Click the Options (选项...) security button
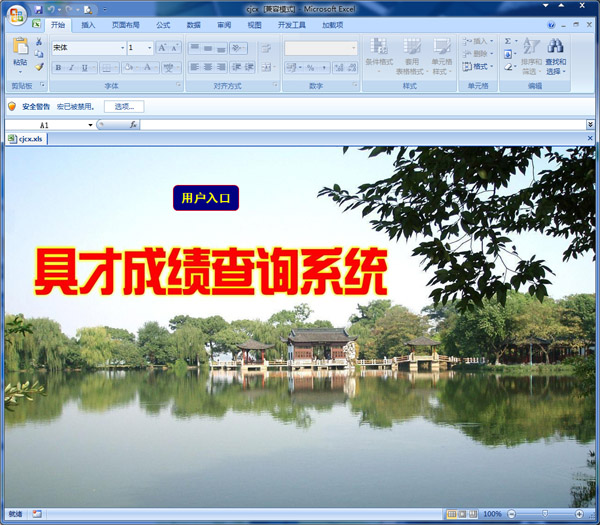The image size is (600, 525). click(x=124, y=106)
